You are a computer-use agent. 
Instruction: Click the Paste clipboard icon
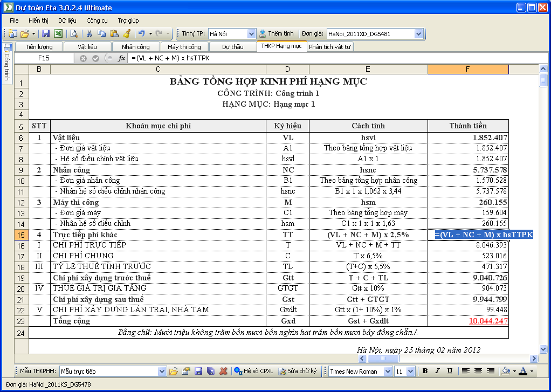(114, 33)
